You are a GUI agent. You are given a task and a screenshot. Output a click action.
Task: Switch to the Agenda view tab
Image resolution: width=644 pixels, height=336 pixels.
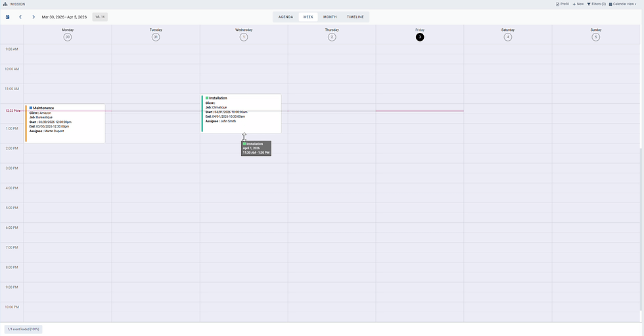pos(286,17)
